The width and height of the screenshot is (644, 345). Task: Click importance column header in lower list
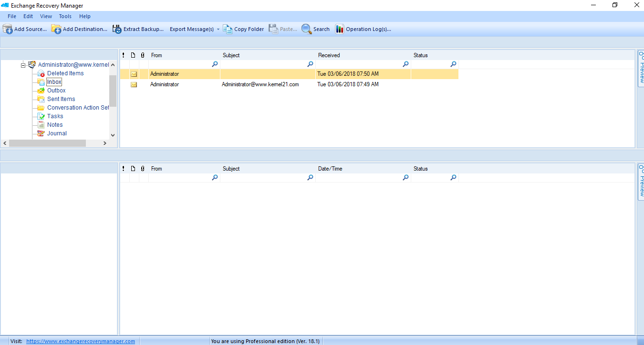(x=124, y=169)
